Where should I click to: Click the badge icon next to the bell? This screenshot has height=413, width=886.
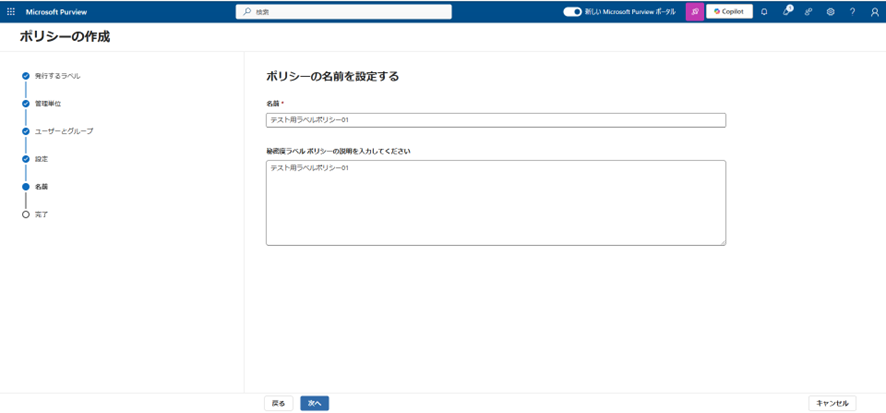tap(787, 12)
